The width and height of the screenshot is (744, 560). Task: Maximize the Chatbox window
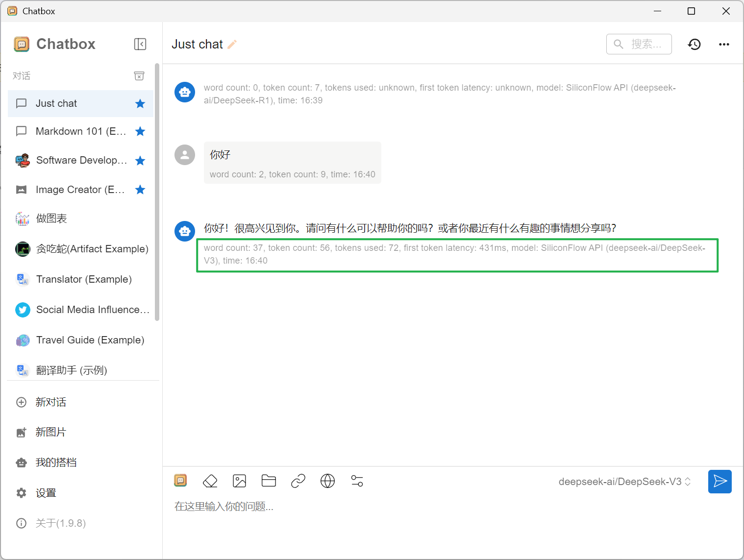click(691, 11)
